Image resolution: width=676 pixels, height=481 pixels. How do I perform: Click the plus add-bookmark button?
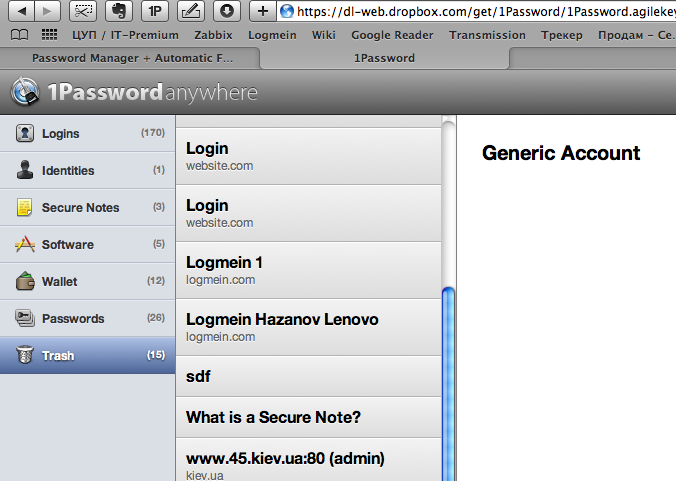click(x=263, y=11)
